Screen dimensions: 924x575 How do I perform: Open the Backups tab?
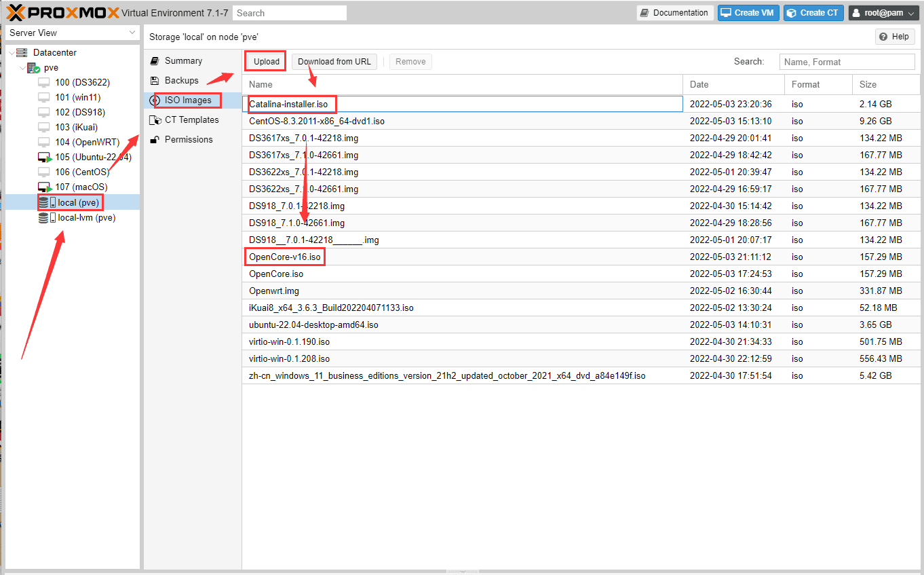click(193, 80)
